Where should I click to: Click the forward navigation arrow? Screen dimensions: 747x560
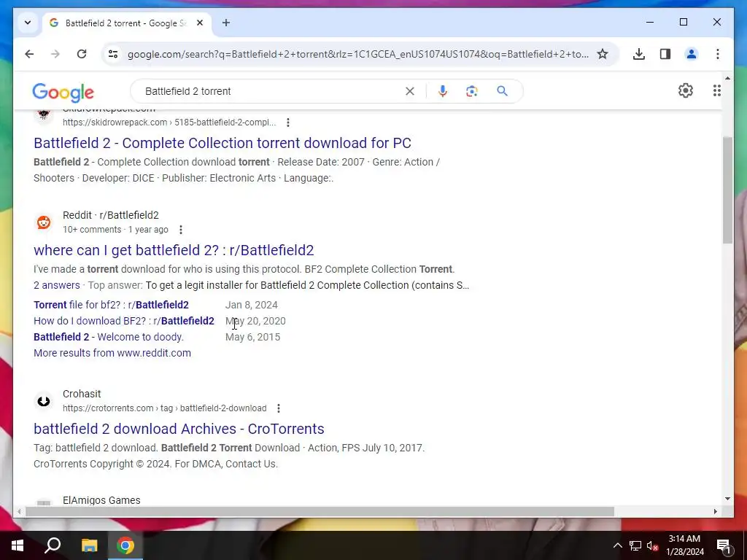[x=55, y=54]
